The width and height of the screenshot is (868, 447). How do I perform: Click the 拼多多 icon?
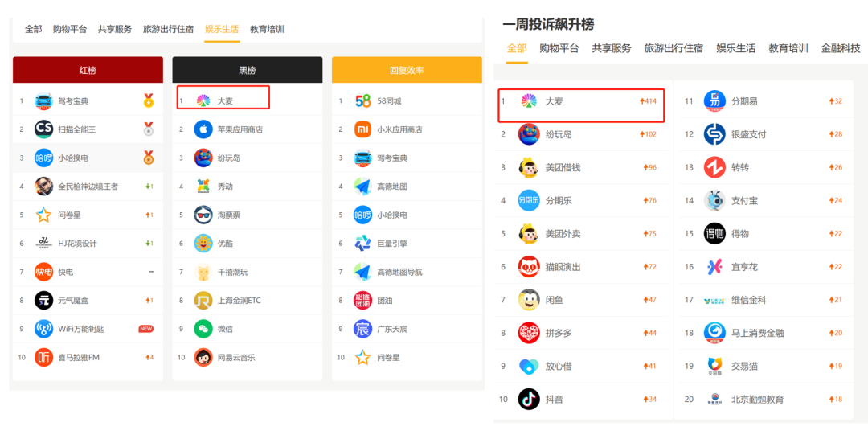[529, 333]
